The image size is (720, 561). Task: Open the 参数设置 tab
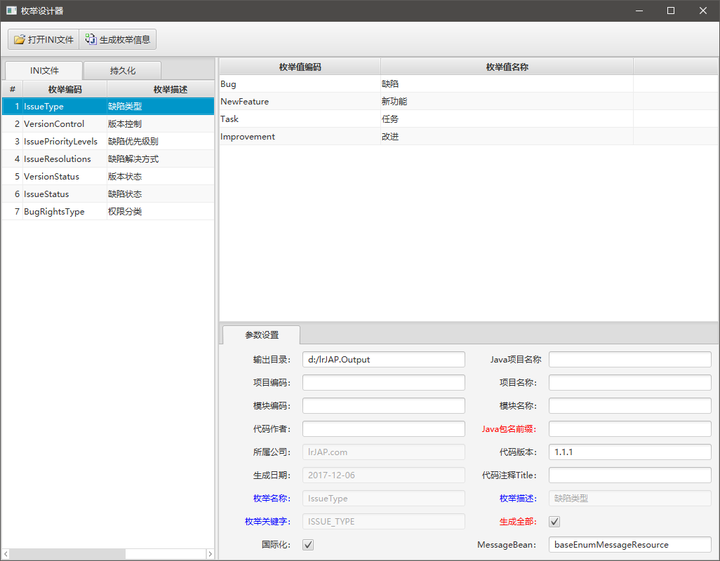(262, 335)
